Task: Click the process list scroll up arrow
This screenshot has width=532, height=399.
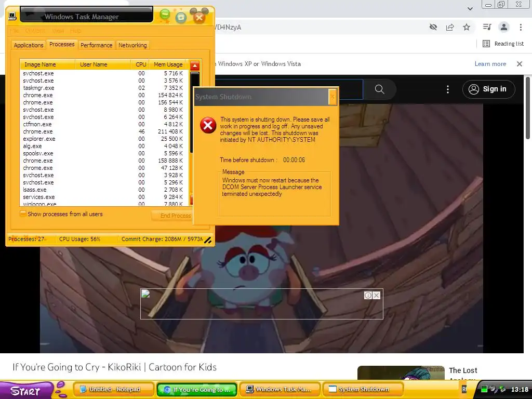Action: (195, 66)
